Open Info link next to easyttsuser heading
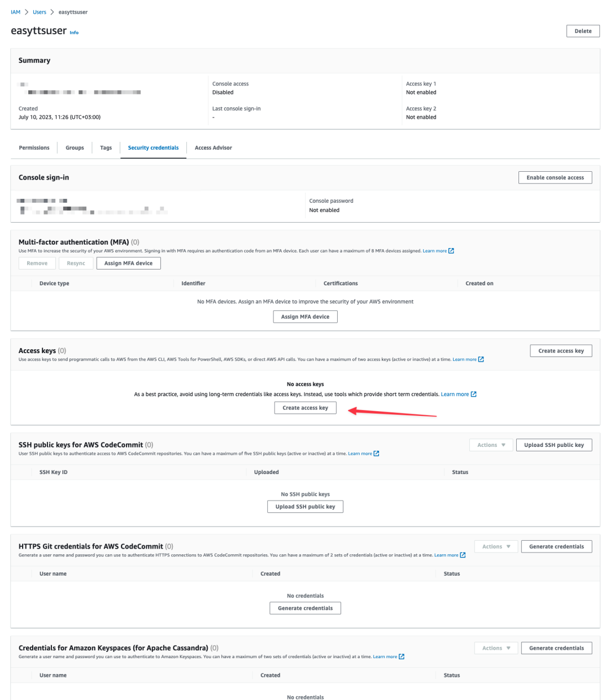 pos(74,33)
